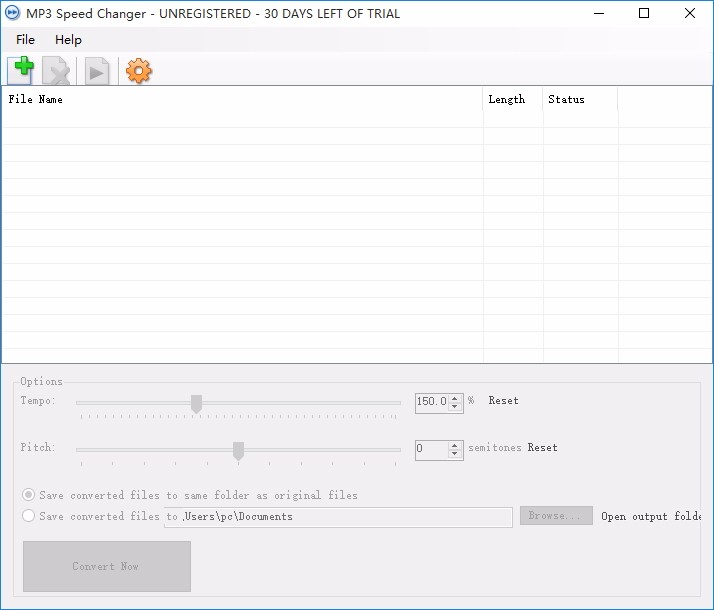
Task: Select save to same folder as original files
Action: pos(28,494)
